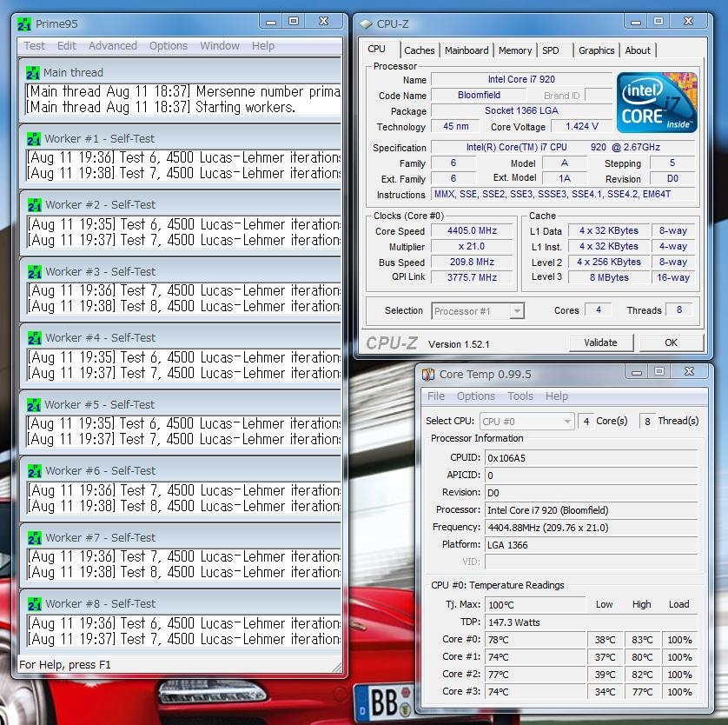The height and width of the screenshot is (725, 728).
Task: Go to the SPD tab
Action: click(x=551, y=50)
